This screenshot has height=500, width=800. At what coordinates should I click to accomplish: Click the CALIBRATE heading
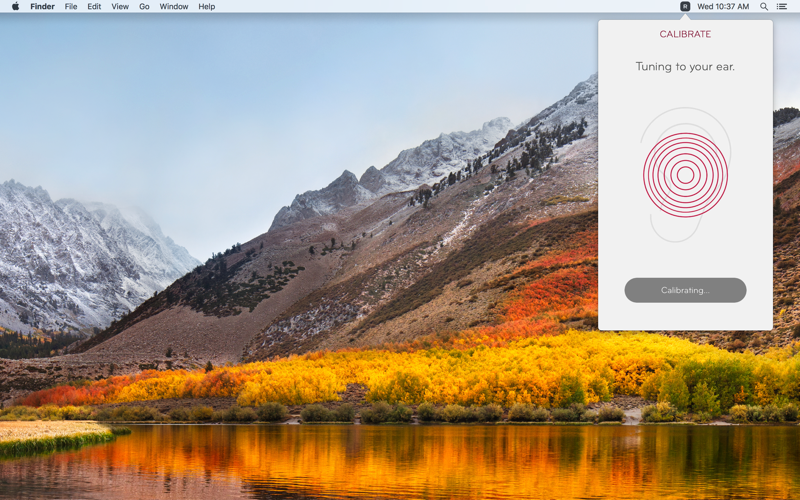pyautogui.click(x=685, y=34)
